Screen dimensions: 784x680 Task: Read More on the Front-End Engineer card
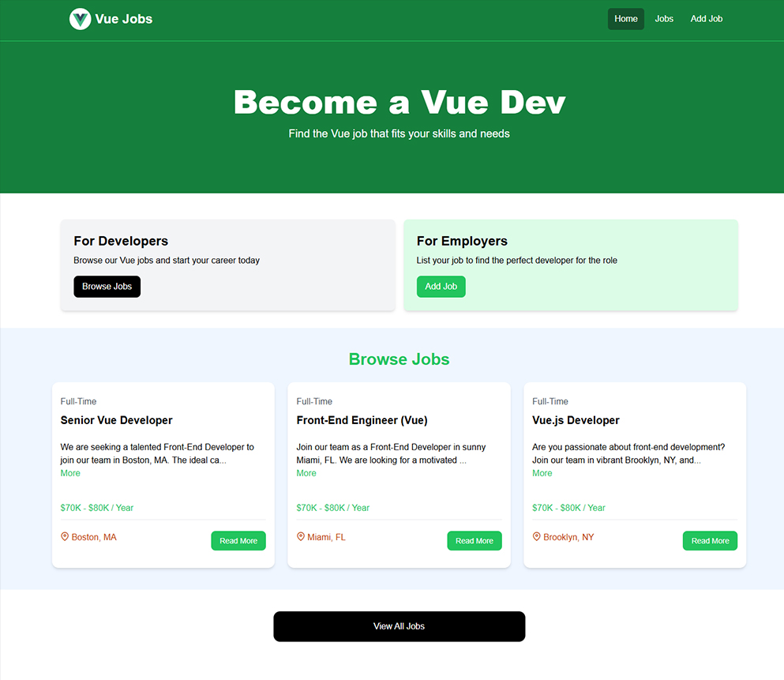coord(475,540)
